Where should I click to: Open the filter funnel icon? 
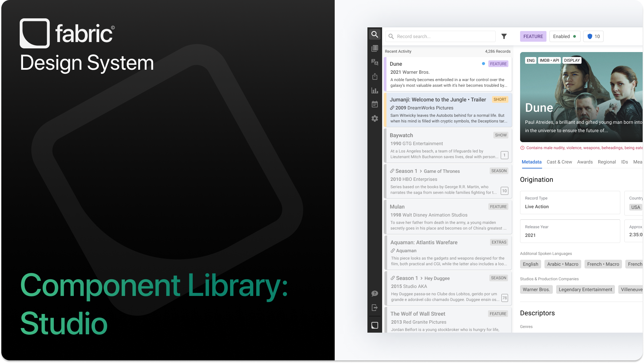coord(504,36)
